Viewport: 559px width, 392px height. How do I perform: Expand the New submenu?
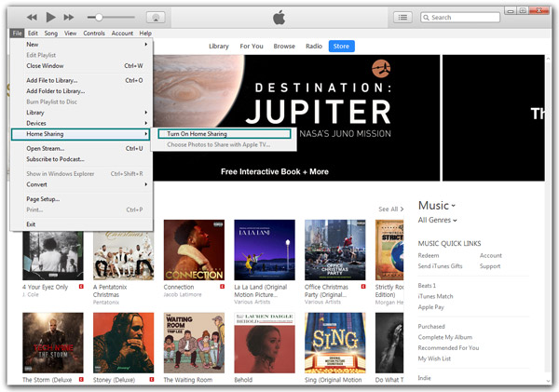point(82,44)
